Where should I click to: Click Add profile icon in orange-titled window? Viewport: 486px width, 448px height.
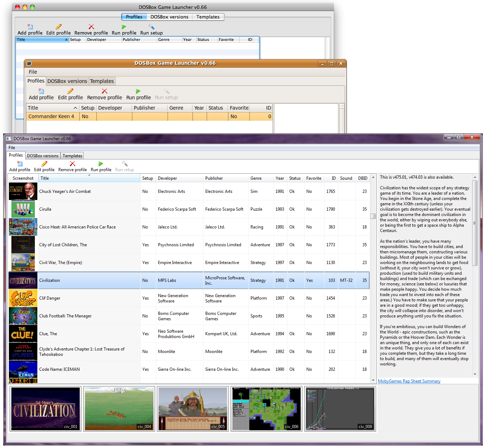click(41, 91)
